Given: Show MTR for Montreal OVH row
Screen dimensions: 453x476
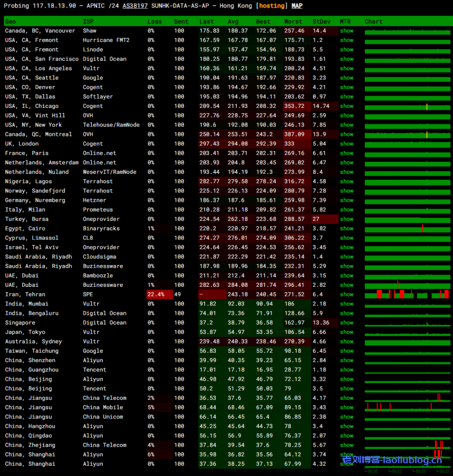Looking at the screenshot, I should click(x=346, y=134).
